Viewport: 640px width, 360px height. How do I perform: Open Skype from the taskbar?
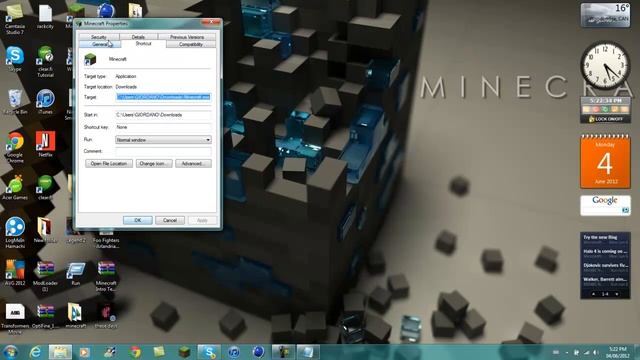click(209, 352)
